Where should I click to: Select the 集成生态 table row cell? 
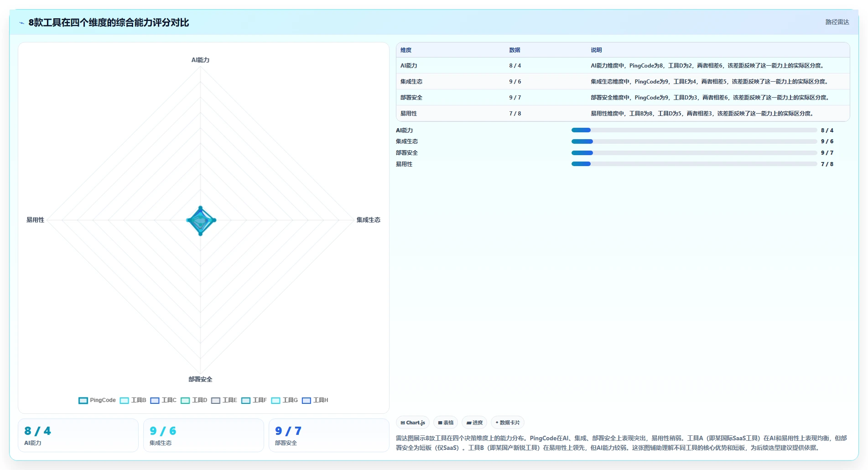click(411, 82)
